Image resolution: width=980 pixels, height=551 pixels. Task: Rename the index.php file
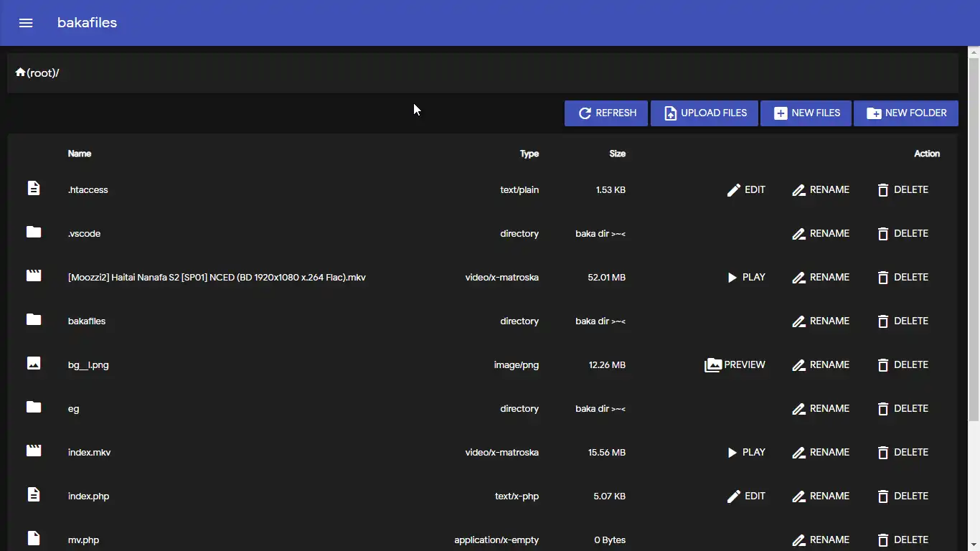[821, 496]
